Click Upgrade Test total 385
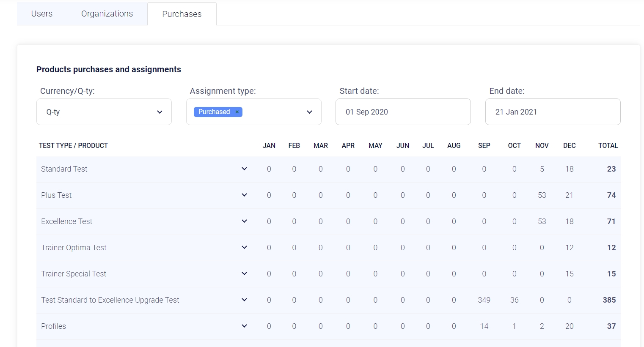Viewport: 644px width, 347px height. click(609, 300)
